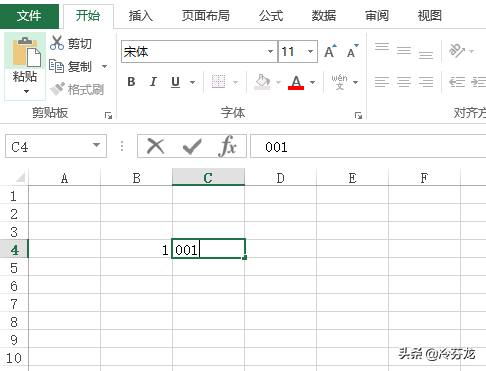Switch to the Review (审阅) tab

(377, 16)
